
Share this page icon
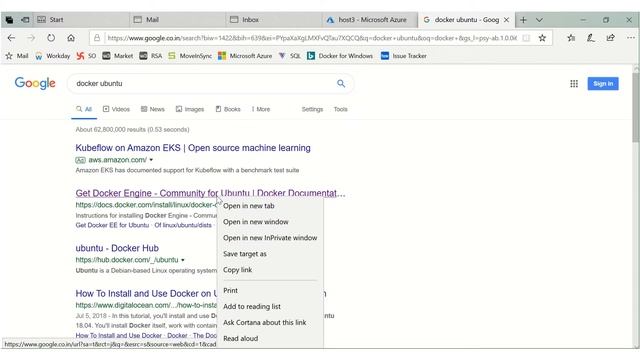point(611,38)
